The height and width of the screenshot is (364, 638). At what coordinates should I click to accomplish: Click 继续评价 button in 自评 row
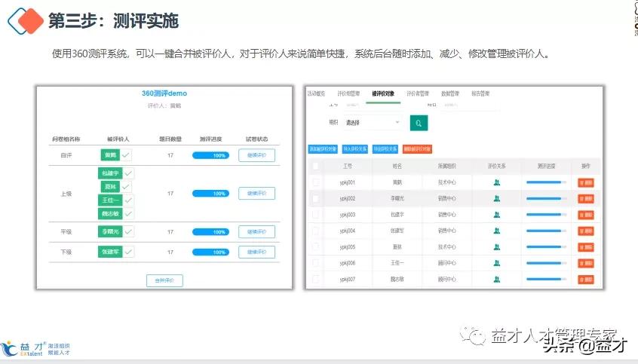pos(256,155)
